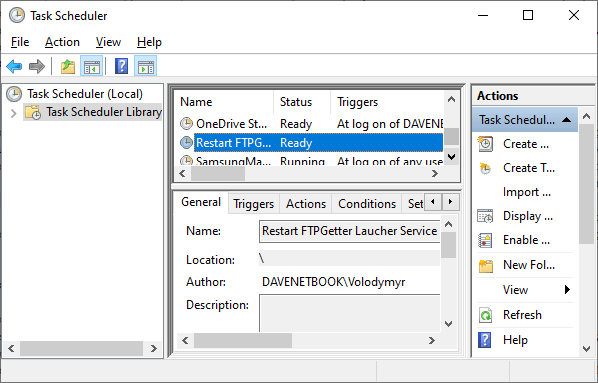The width and height of the screenshot is (598, 383).
Task: Collapse the Task Scheduler Library actions section
Action: tap(566, 120)
